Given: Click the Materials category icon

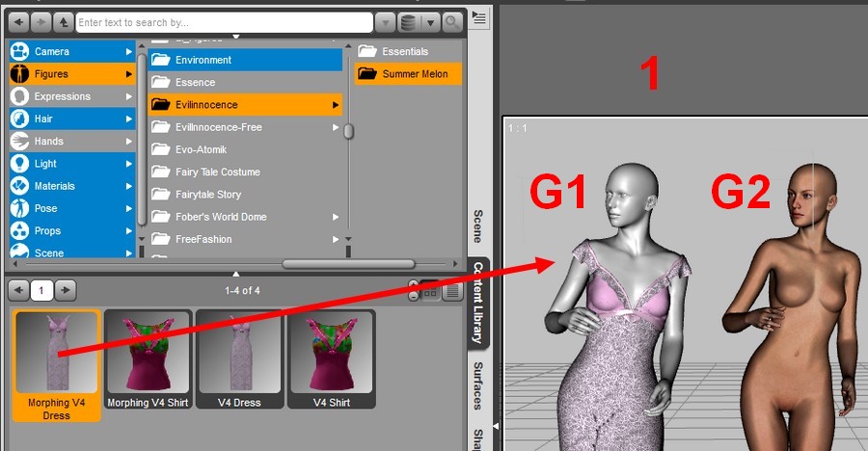Looking at the screenshot, I should click(20, 186).
